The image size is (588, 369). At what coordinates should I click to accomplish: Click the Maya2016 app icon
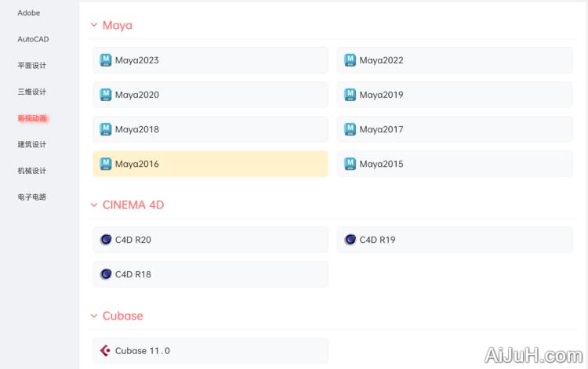106,164
